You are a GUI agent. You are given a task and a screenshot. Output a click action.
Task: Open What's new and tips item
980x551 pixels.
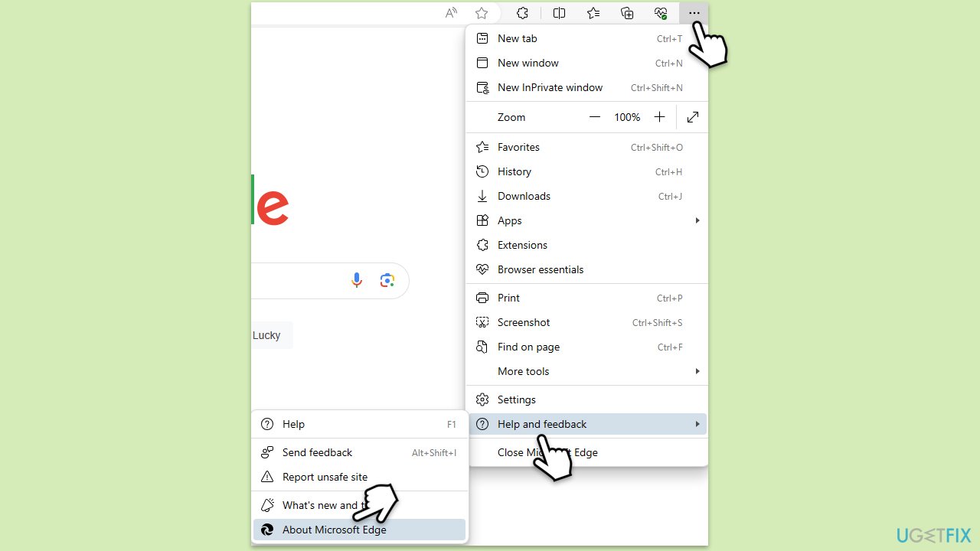pos(359,505)
